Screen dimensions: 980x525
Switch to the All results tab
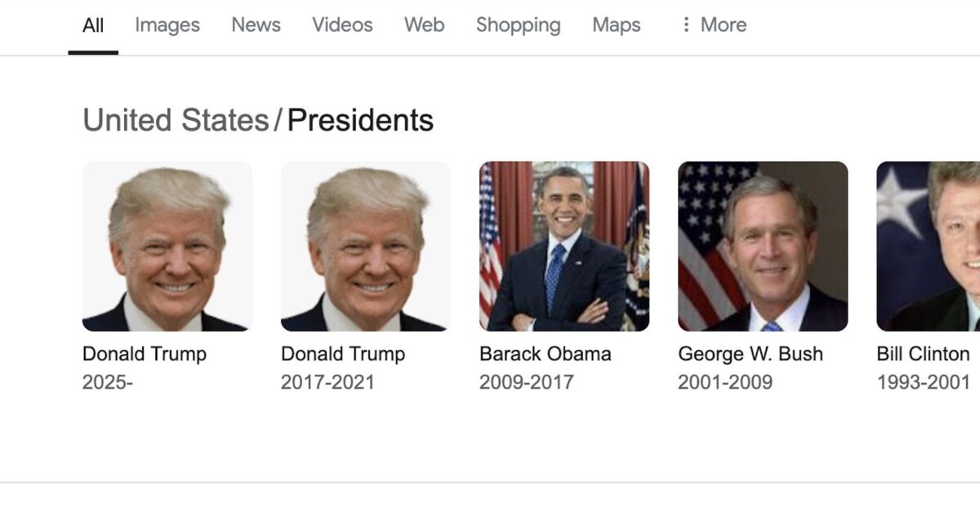[x=93, y=25]
